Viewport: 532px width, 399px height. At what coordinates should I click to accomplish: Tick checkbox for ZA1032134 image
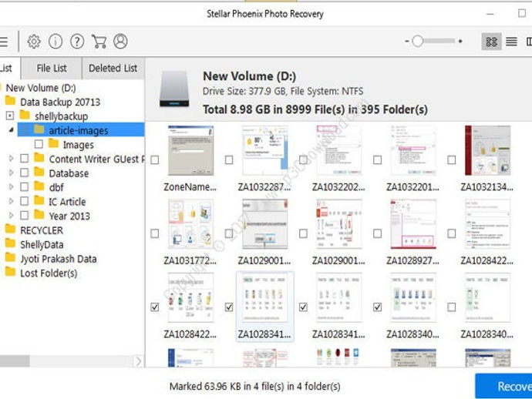click(452, 159)
